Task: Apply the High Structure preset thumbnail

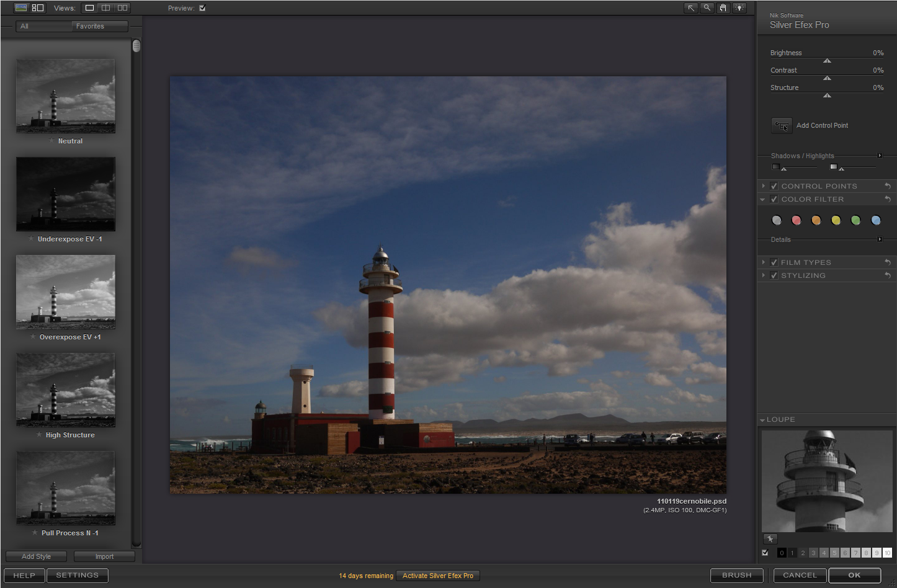Action: pyautogui.click(x=66, y=390)
